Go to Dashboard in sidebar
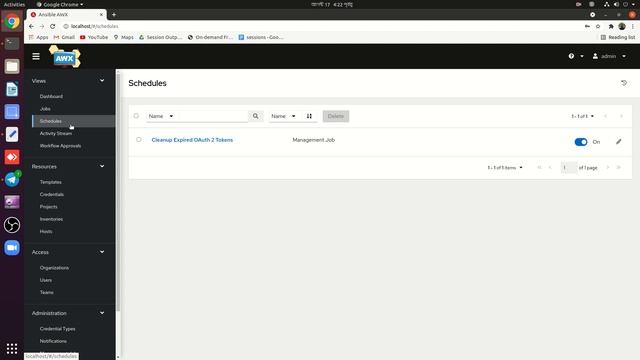 [51, 96]
